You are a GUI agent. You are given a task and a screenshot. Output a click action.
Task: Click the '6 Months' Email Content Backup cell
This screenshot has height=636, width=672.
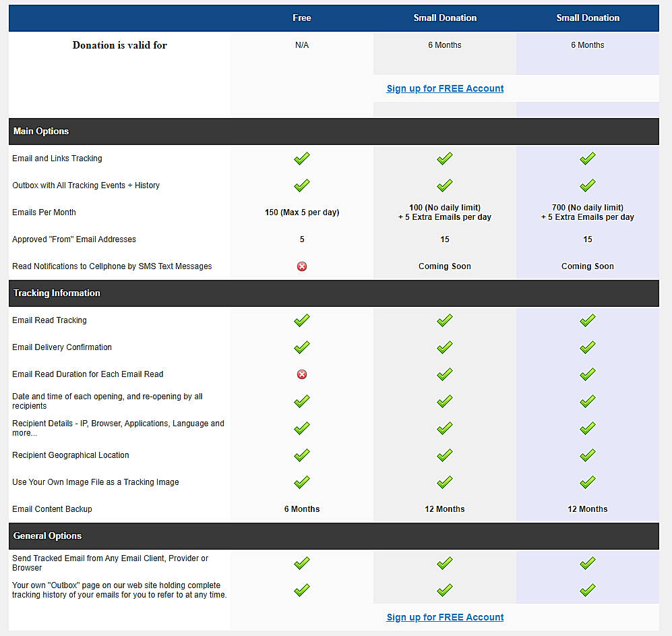302,509
